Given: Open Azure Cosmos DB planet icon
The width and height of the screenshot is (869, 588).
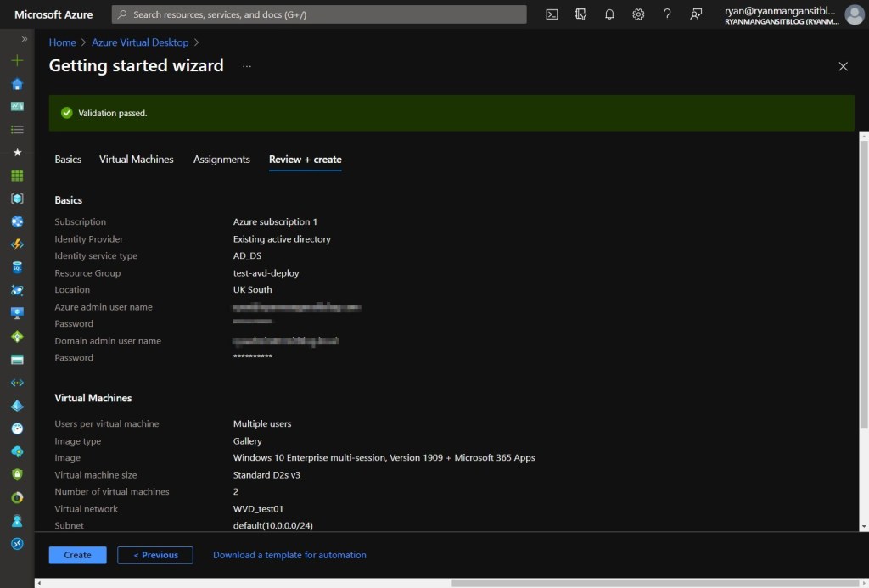Looking at the screenshot, I should (17, 290).
